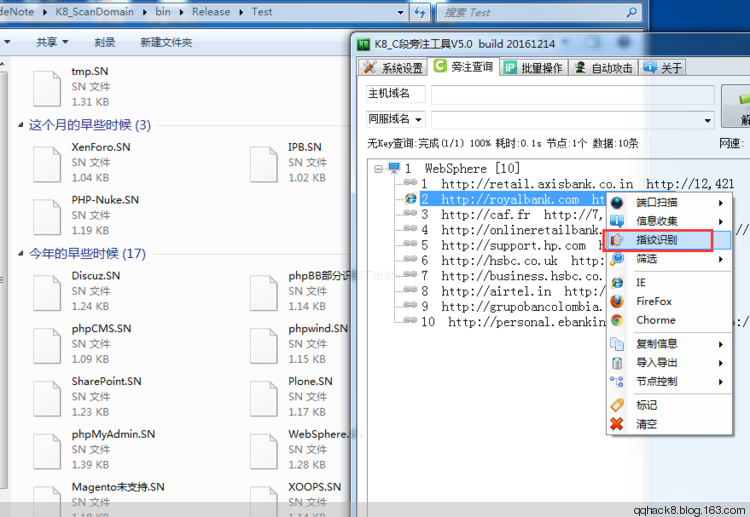
Task: Choose 清空 from context menu
Action: (670, 424)
